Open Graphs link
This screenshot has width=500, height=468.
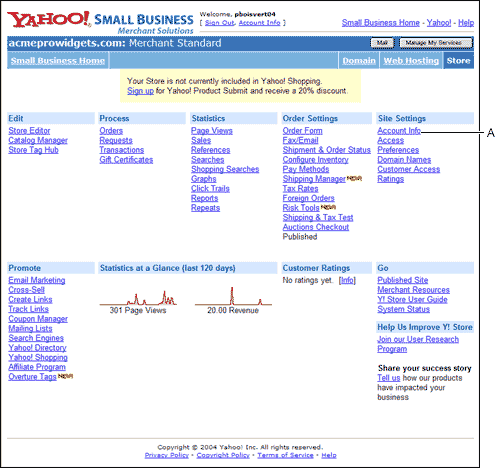tap(204, 179)
